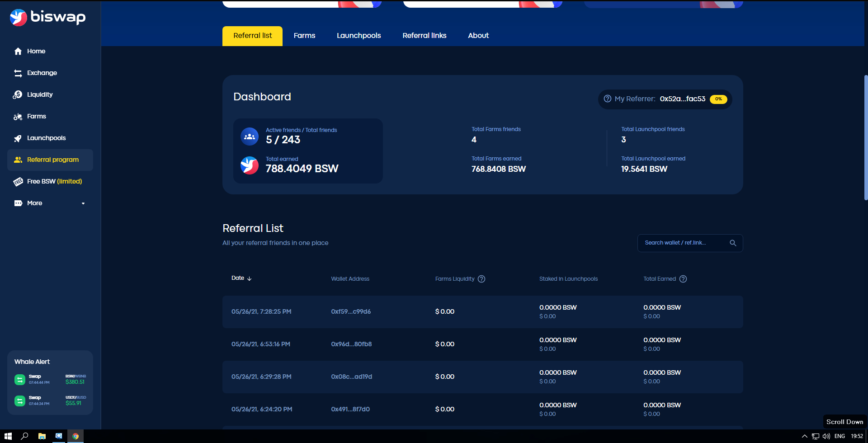The image size is (868, 443).
Task: Click the ENG language indicator
Action: (x=840, y=436)
